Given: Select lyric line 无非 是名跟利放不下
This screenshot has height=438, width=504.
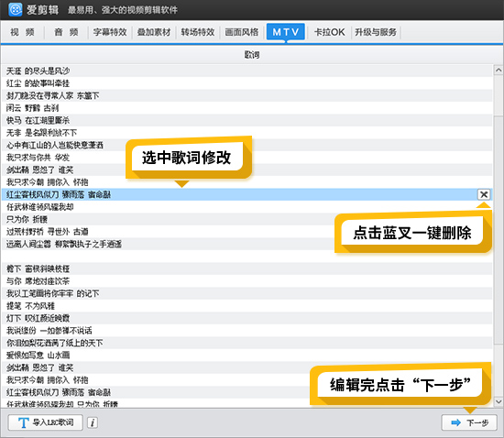Looking at the screenshot, I should pos(247,133).
